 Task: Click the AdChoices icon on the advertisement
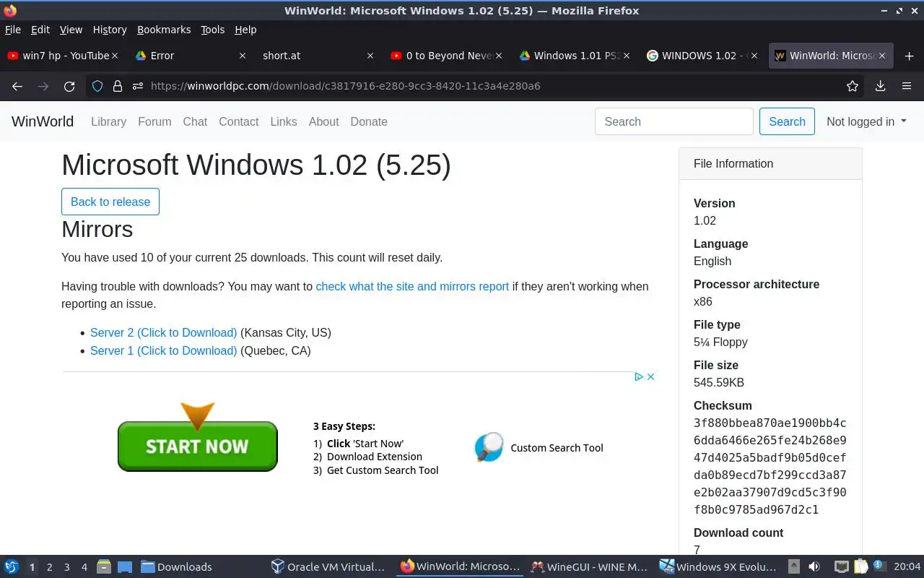(x=639, y=376)
